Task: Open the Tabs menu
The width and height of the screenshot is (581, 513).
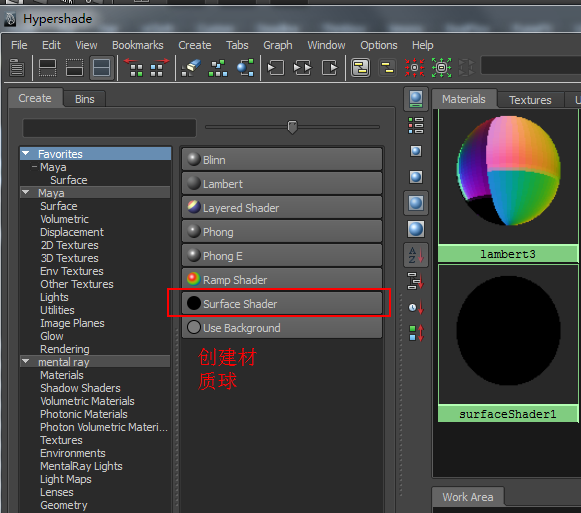Action: coord(237,45)
